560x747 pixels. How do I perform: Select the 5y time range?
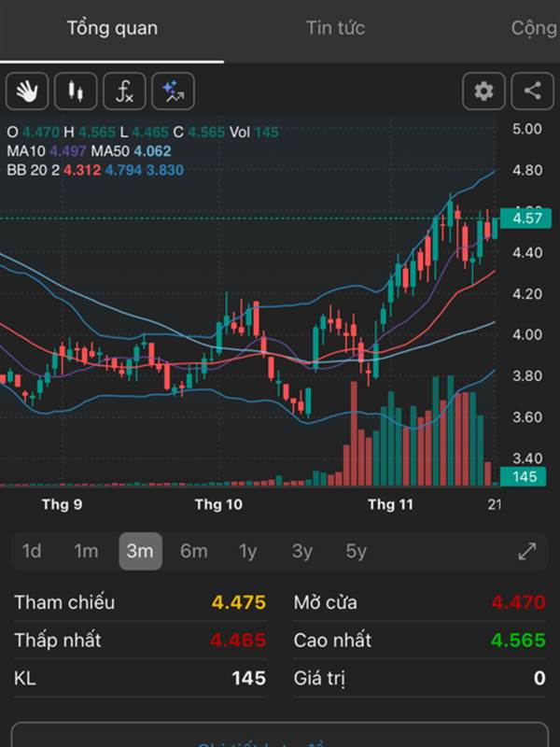[x=357, y=551]
